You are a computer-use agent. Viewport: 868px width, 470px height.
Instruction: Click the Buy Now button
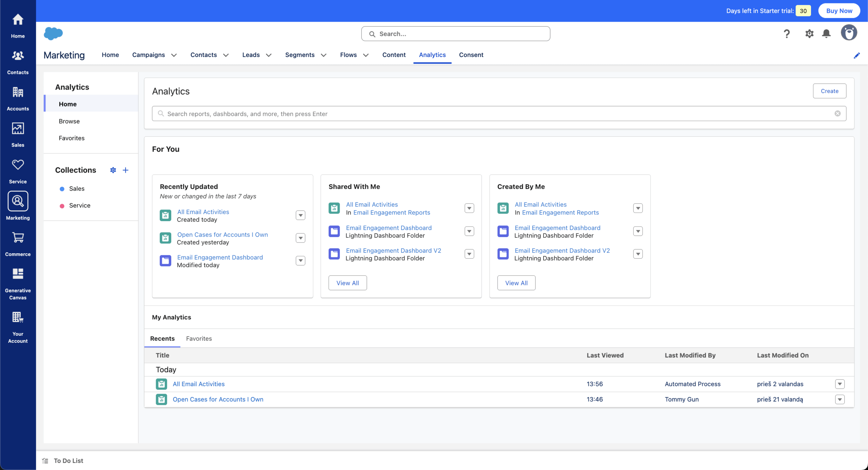coord(839,11)
